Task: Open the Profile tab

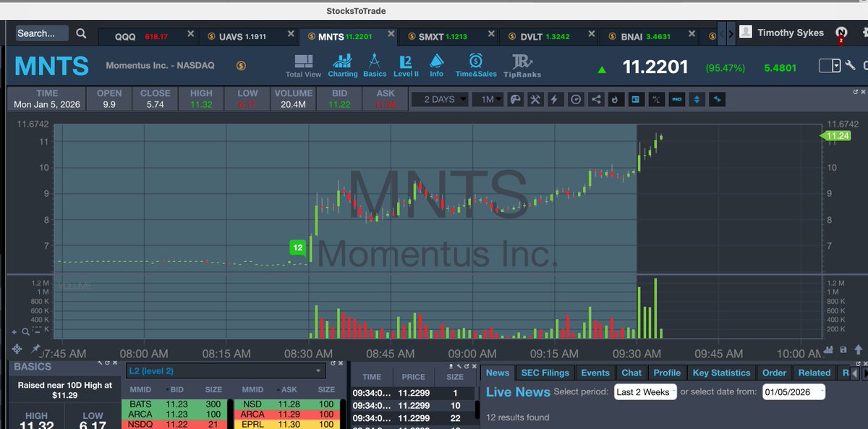Action: [667, 373]
